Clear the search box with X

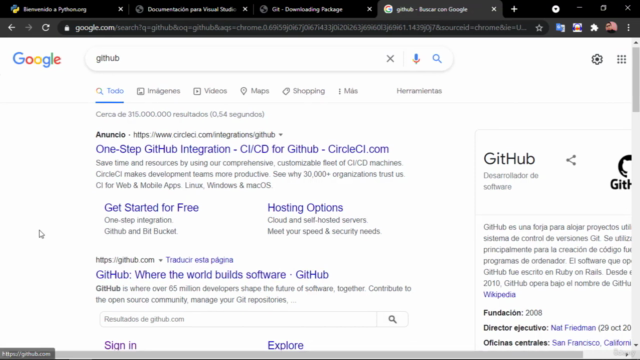click(390, 59)
